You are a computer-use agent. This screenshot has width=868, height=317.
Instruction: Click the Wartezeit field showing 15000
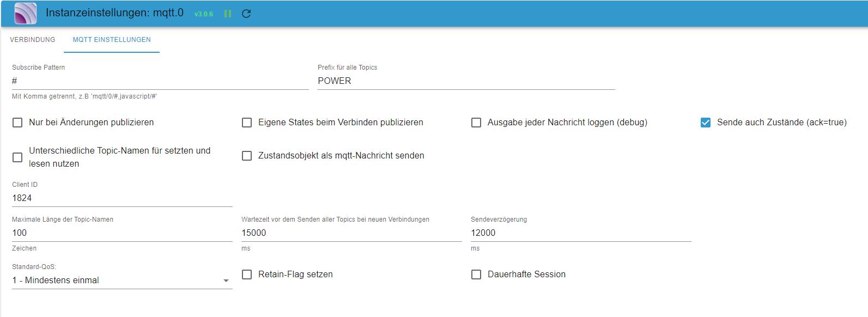pyautogui.click(x=351, y=233)
